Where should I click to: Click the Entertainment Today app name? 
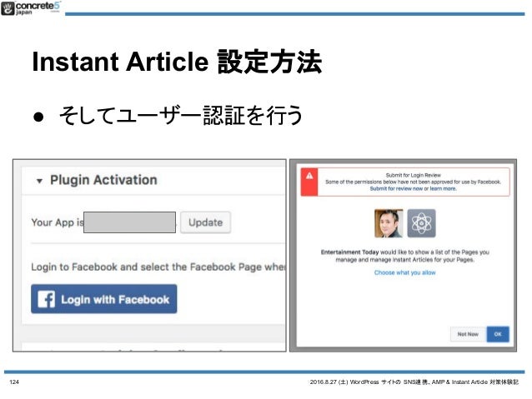coord(350,252)
